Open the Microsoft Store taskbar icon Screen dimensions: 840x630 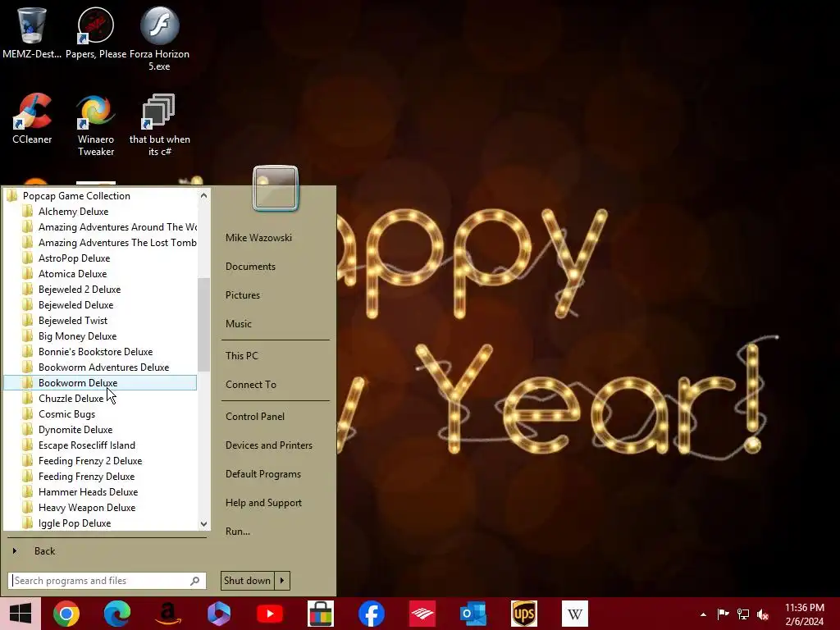(x=321, y=614)
